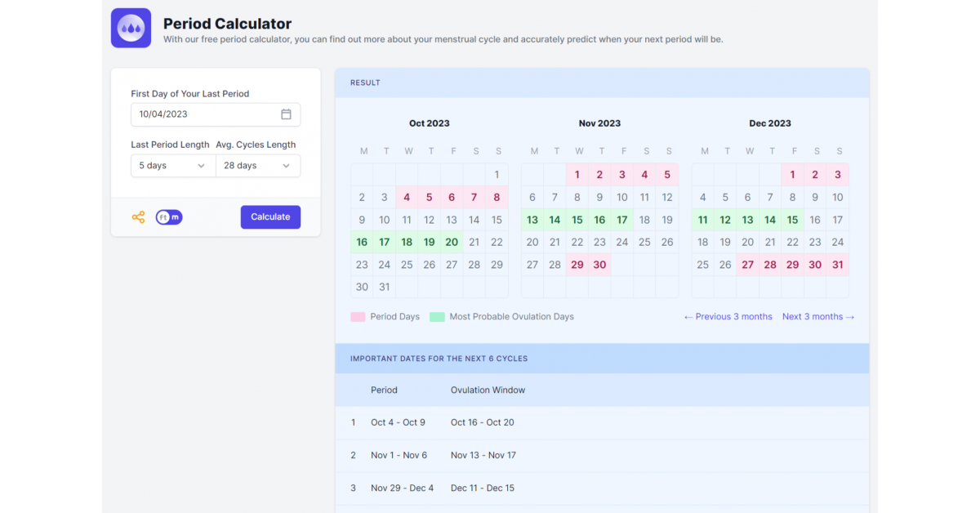Go to Next 3 months
The height and width of the screenshot is (513, 980).
coord(817,316)
